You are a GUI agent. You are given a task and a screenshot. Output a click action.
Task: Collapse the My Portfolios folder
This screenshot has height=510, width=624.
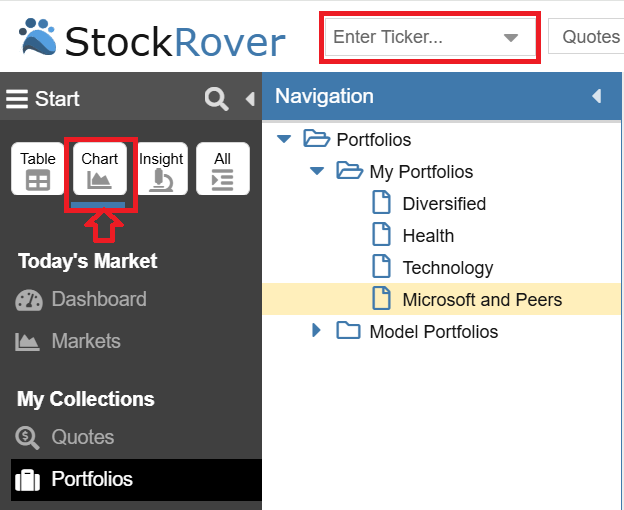(318, 171)
